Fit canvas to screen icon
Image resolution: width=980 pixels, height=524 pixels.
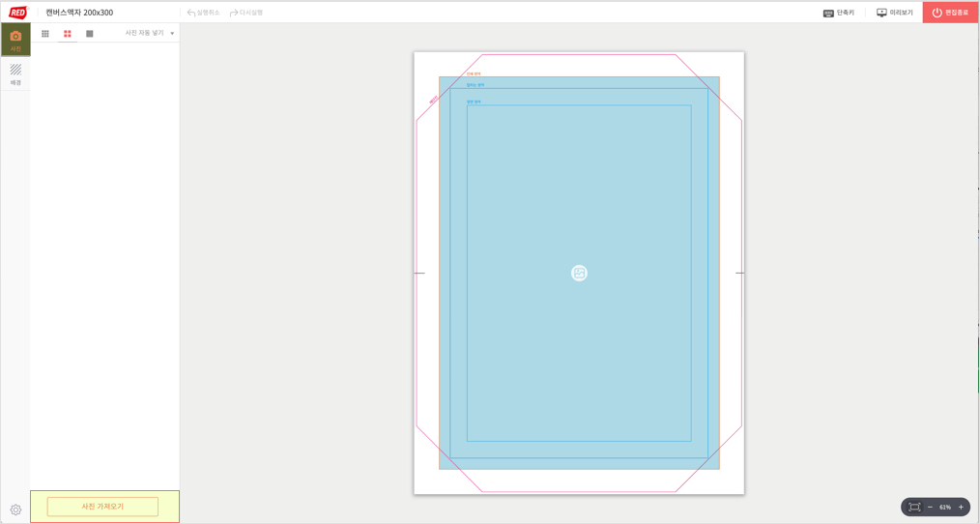coord(914,508)
